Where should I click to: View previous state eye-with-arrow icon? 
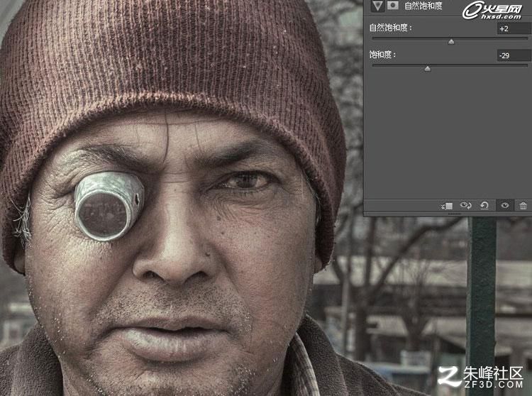coord(465,205)
